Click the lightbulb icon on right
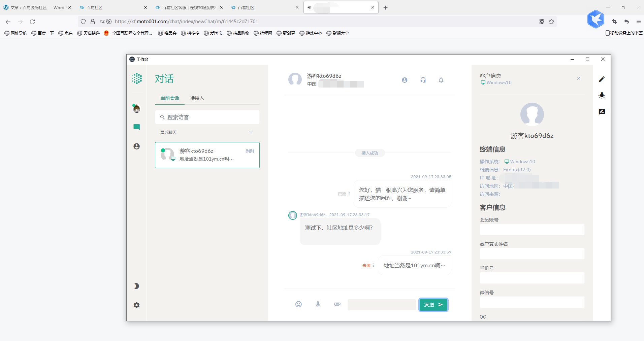The image size is (644, 341). 602,95
